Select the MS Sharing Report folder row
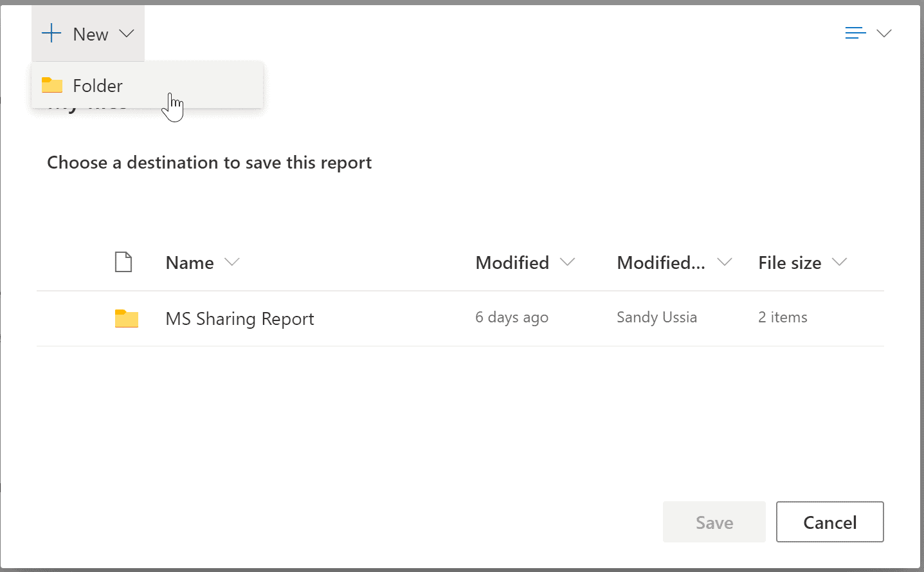 240,318
